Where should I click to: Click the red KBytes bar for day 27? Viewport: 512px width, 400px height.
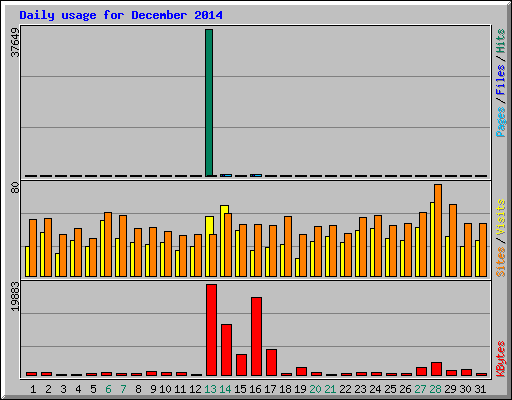421,372
